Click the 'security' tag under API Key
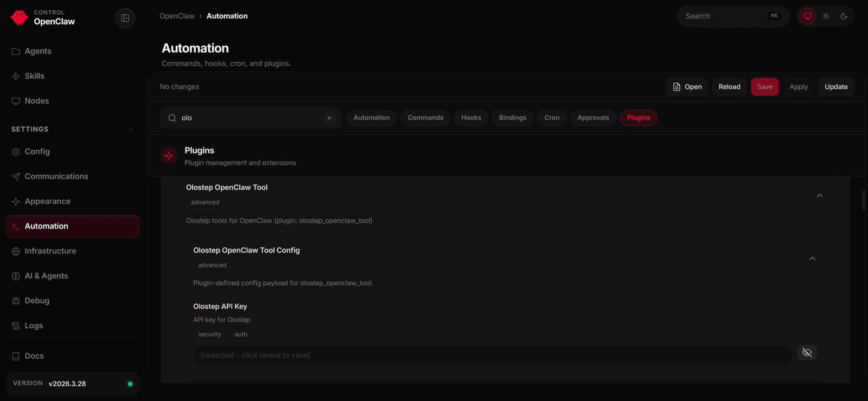This screenshot has height=401, width=868. (x=209, y=334)
